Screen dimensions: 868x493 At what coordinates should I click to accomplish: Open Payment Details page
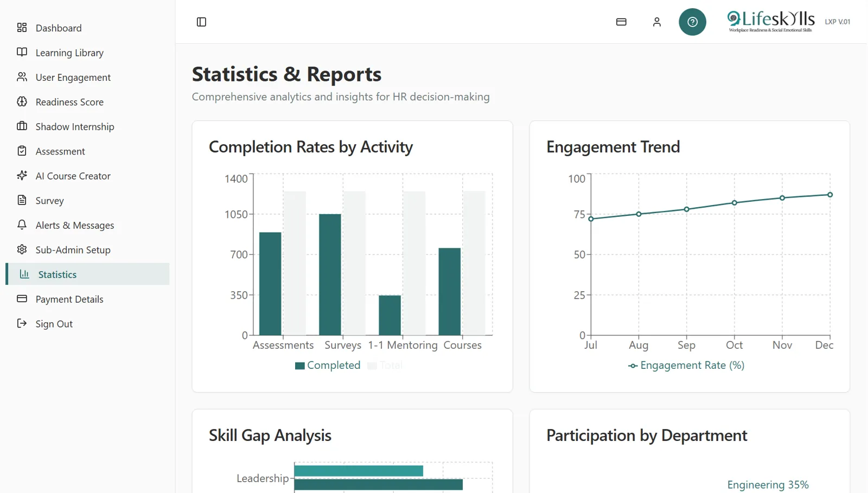coord(87,299)
